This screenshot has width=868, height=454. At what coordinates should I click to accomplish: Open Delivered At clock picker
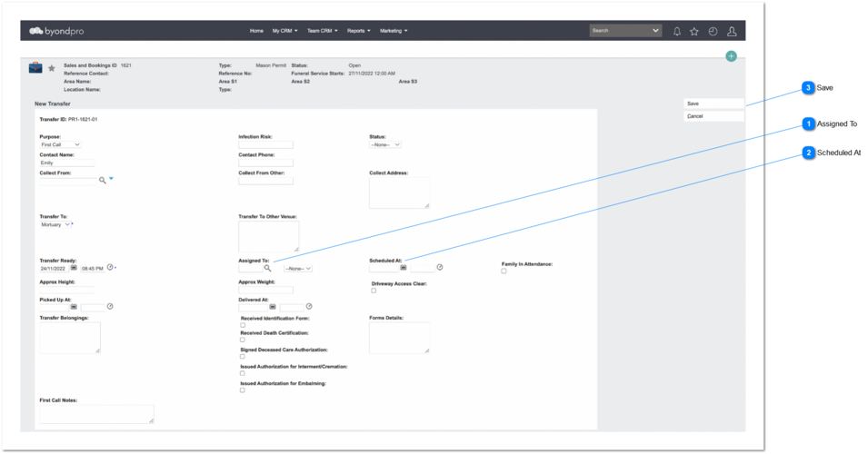click(x=309, y=306)
